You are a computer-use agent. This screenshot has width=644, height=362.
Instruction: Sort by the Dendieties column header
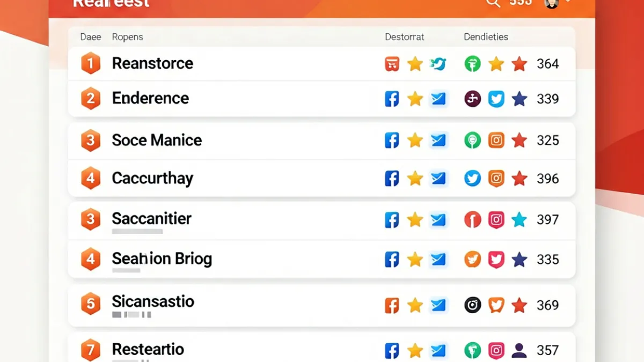486,37
